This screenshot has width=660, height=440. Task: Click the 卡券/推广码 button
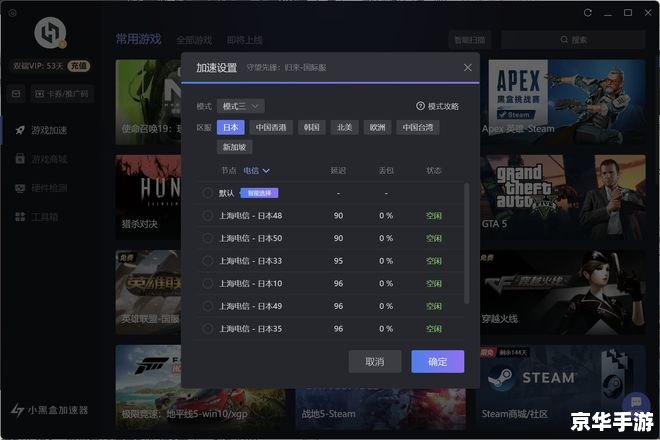pyautogui.click(x=62, y=93)
